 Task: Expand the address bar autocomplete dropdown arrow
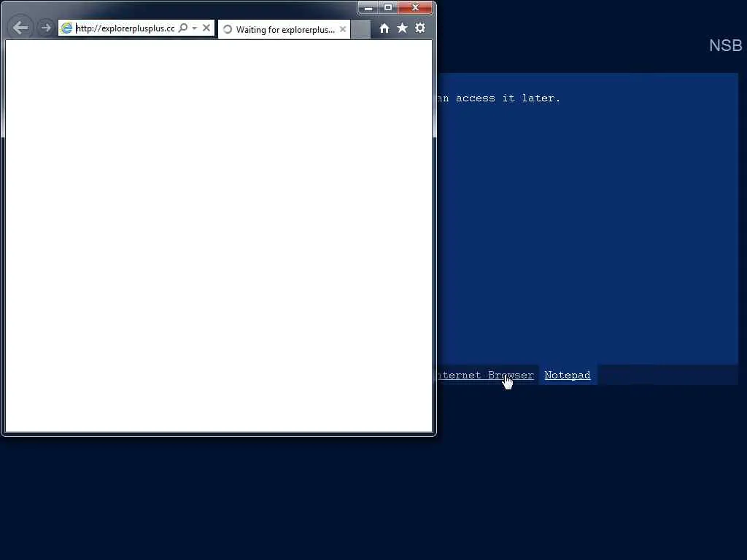[x=194, y=28]
